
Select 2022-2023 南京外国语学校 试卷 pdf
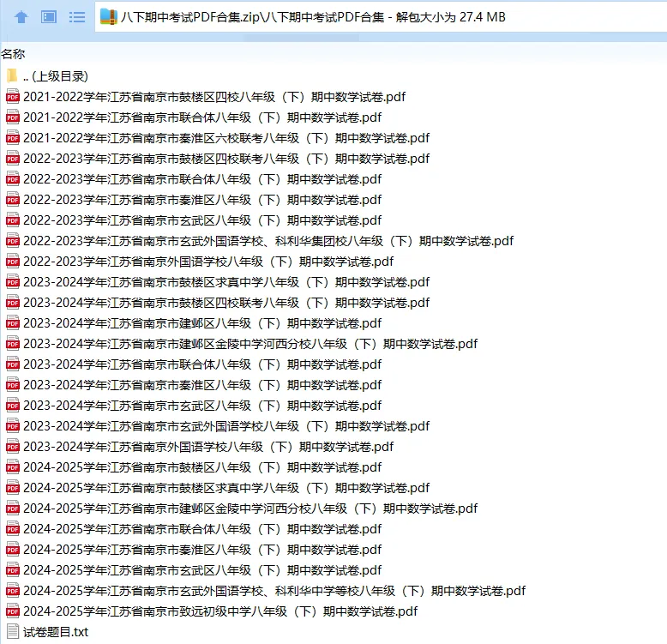click(x=200, y=262)
